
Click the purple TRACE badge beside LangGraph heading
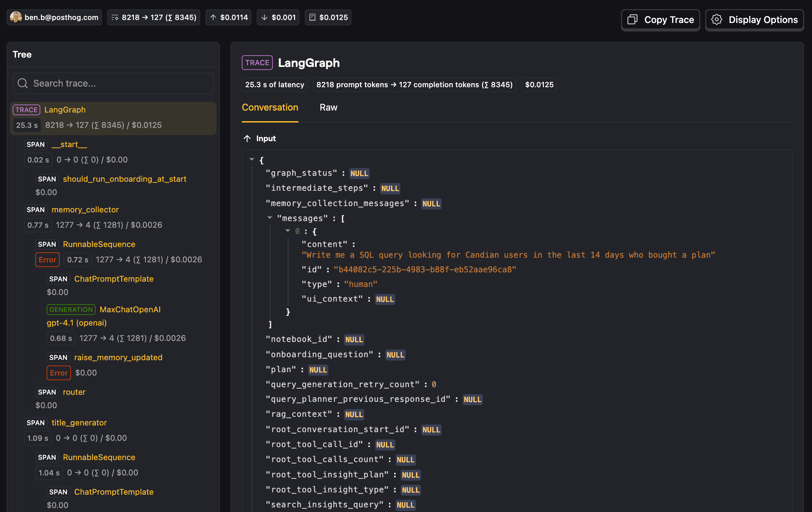pyautogui.click(x=257, y=63)
